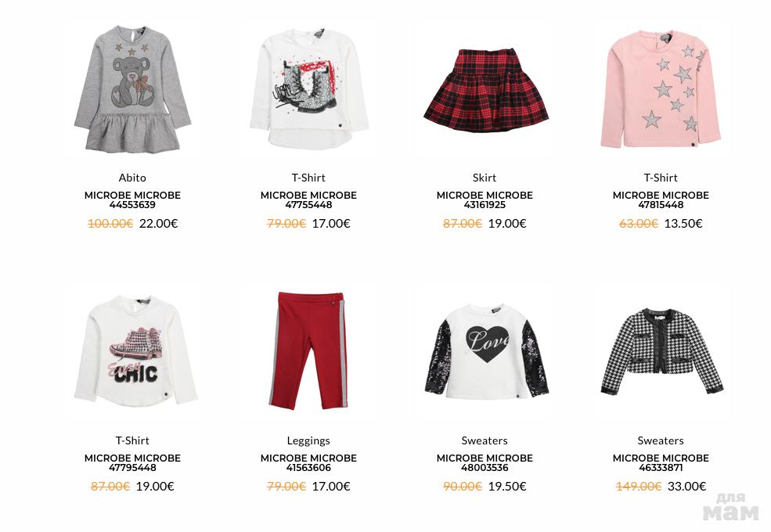Screen dimensions: 771x532
Task: Open the Love heart sweater image
Action: coord(486,351)
